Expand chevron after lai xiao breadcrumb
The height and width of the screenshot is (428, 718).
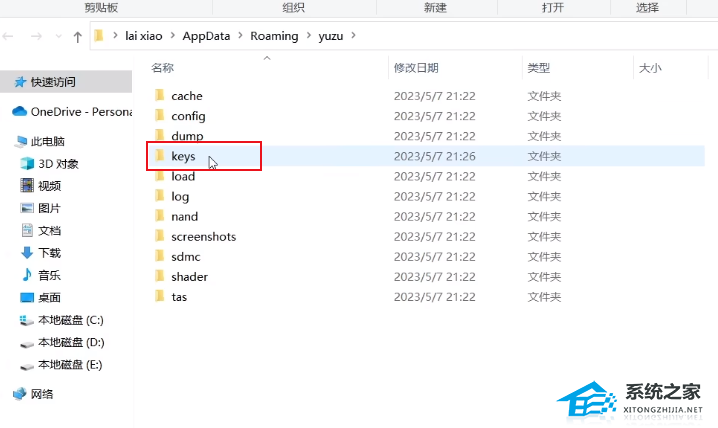[x=173, y=35]
